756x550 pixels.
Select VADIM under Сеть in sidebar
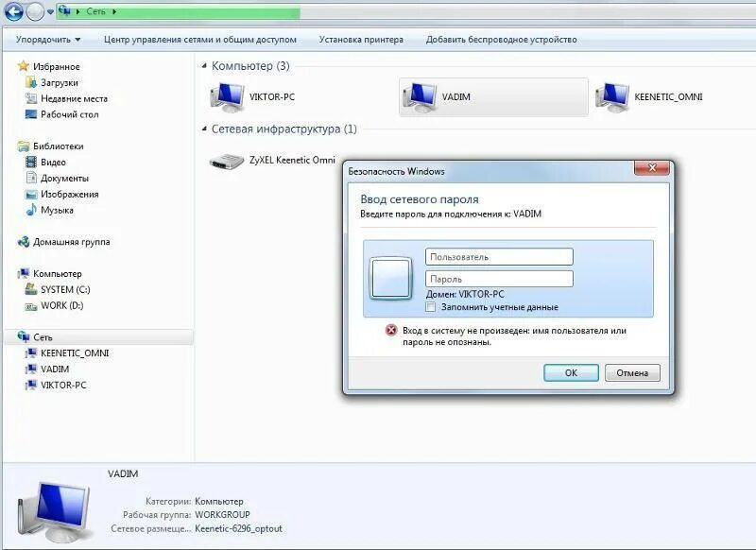click(x=55, y=369)
